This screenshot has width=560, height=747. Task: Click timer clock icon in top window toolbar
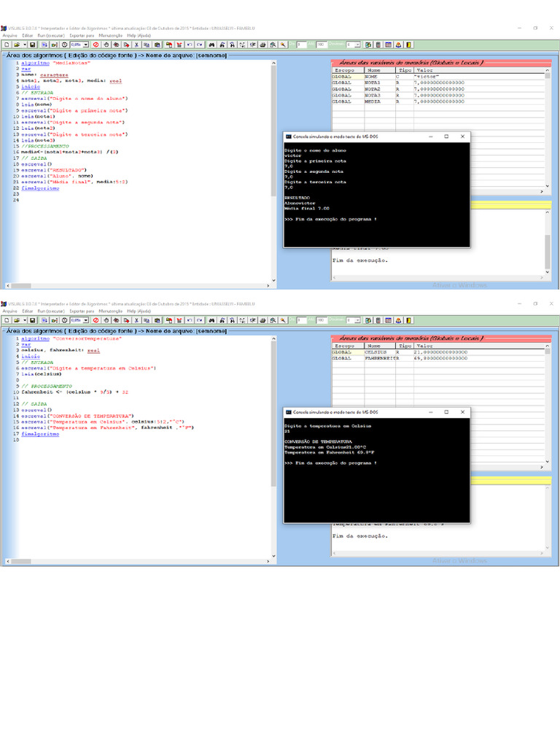click(x=64, y=44)
